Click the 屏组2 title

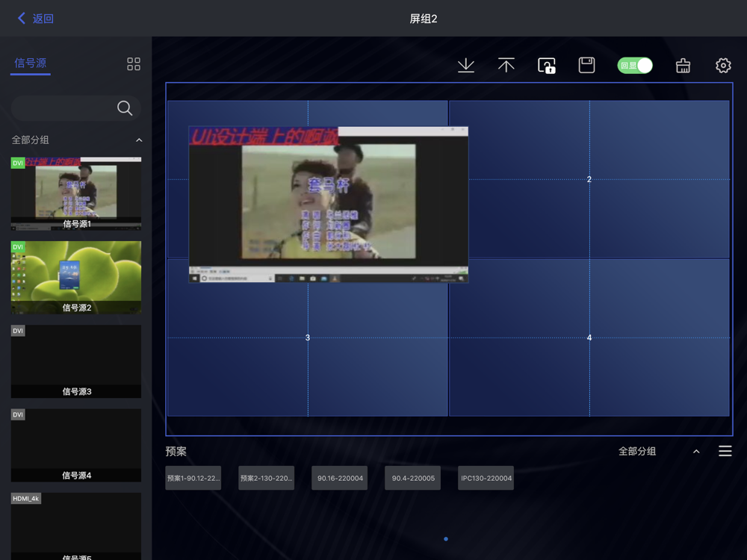pyautogui.click(x=424, y=19)
